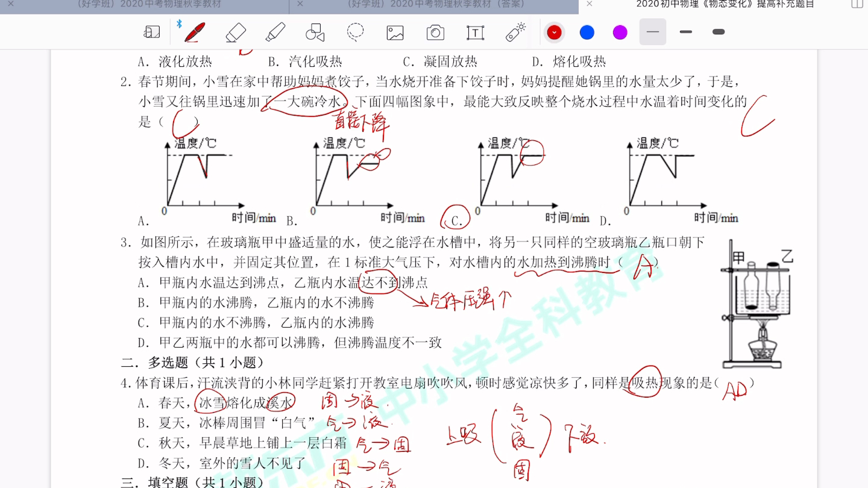The width and height of the screenshot is (868, 488).
Task: Click option 夏天，冰棒周围冒"白气"
Action: tap(227, 423)
